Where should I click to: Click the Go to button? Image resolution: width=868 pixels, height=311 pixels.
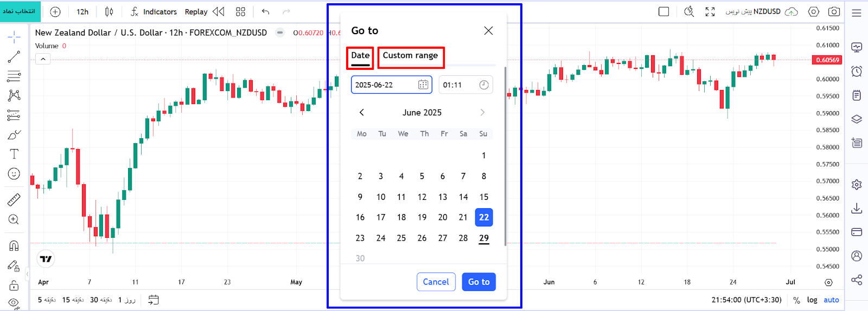478,282
